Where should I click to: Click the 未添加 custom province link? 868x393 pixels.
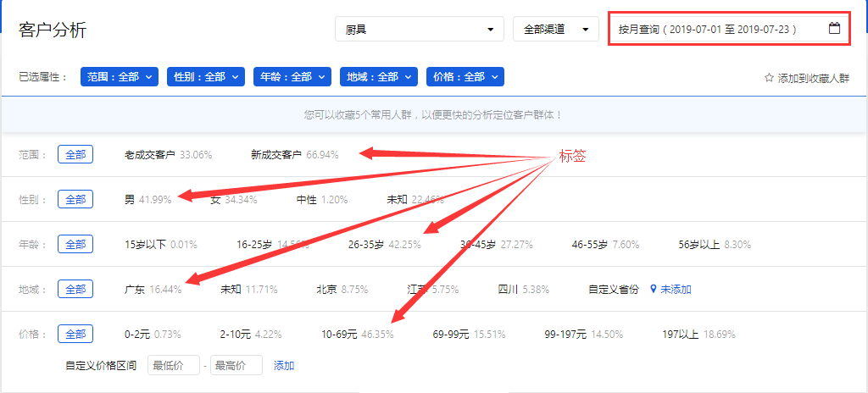(x=676, y=289)
